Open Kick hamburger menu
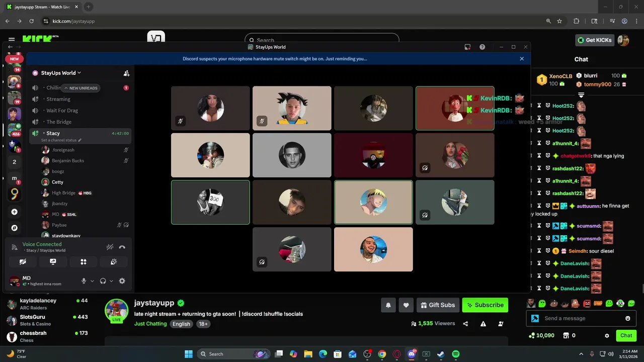Image resolution: width=644 pixels, height=362 pixels. coord(12,39)
